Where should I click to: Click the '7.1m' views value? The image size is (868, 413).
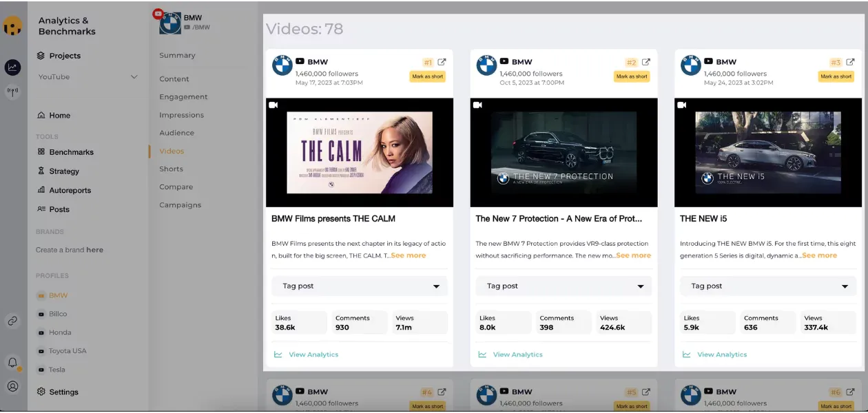(404, 328)
